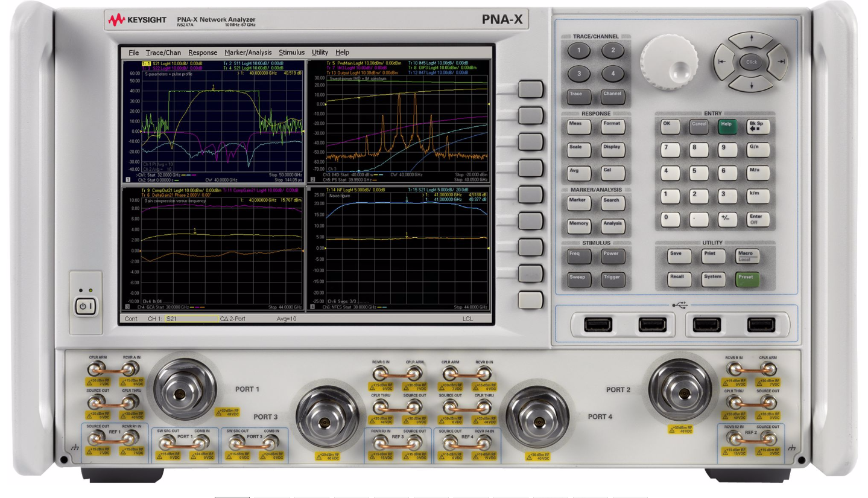Viewport: 868px width, 498px height.
Task: Hit the Marker key
Action: click(x=578, y=203)
